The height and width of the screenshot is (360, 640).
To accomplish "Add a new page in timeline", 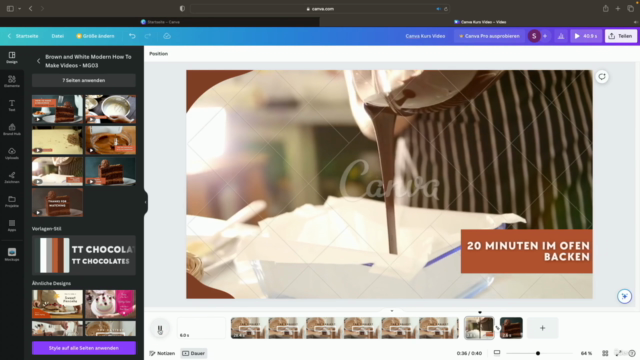I will (x=542, y=328).
